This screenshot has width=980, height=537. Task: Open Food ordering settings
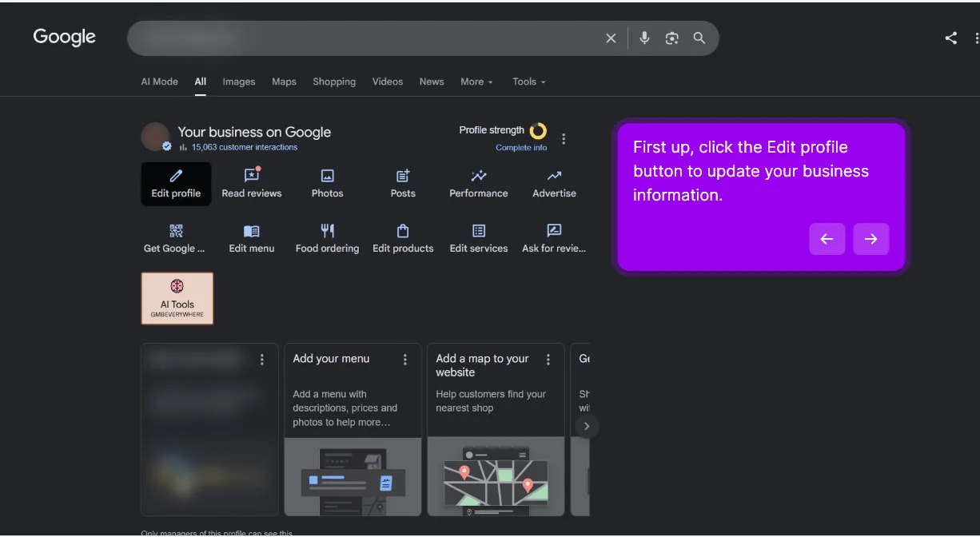pyautogui.click(x=327, y=239)
